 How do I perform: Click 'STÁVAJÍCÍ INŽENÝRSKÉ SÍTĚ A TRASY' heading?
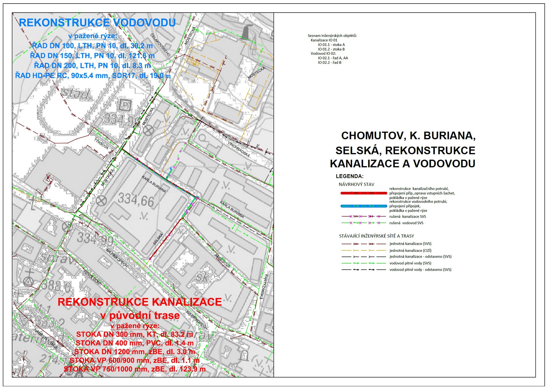coord(376,236)
